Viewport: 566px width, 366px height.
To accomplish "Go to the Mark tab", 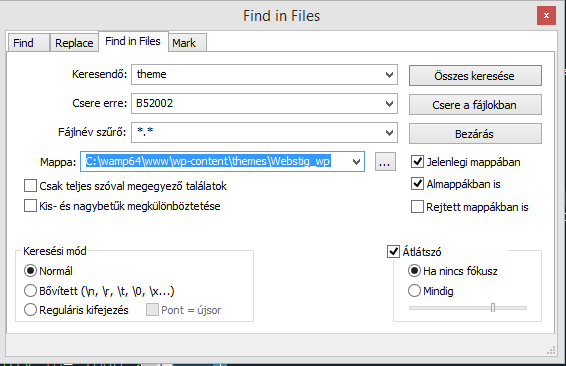I will (187, 43).
